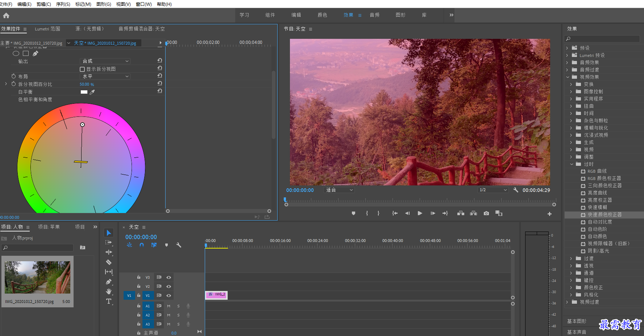Toggle snap magnet in timeline
Viewport: 644px width, 336px height.
coord(142,245)
